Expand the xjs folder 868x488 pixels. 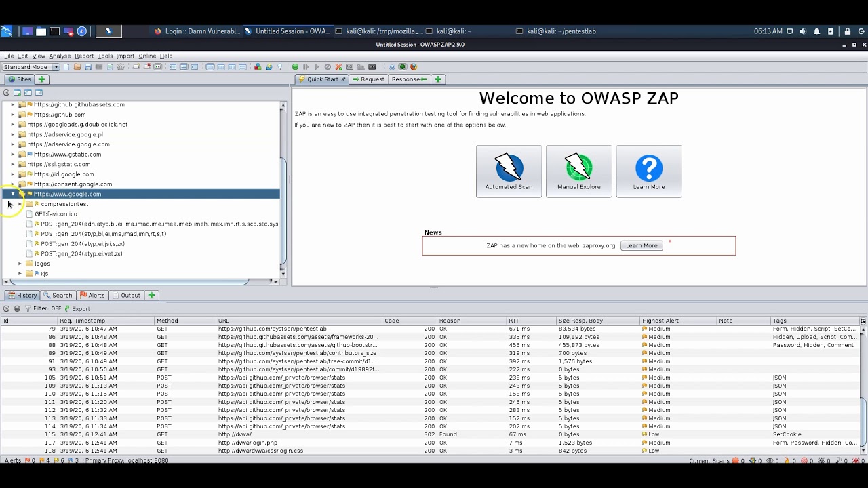pyautogui.click(x=20, y=274)
